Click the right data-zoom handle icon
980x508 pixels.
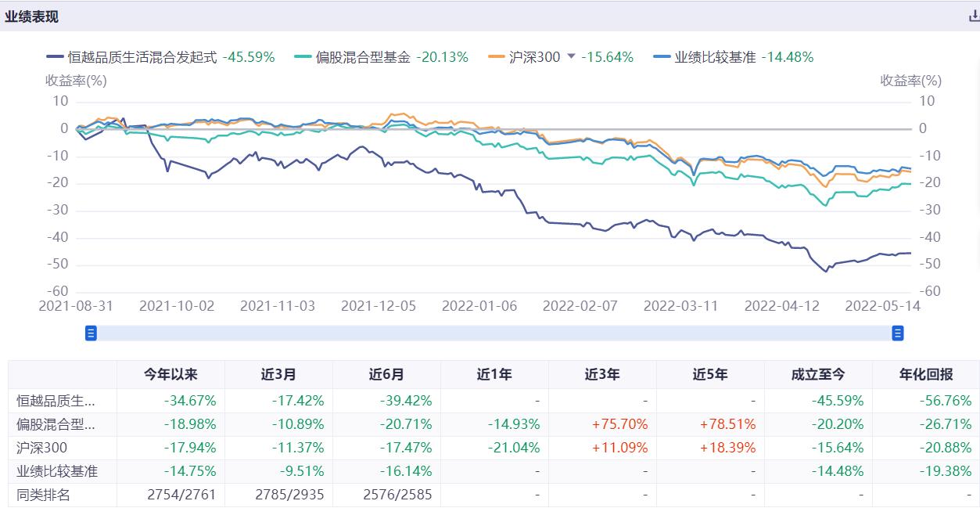point(897,333)
